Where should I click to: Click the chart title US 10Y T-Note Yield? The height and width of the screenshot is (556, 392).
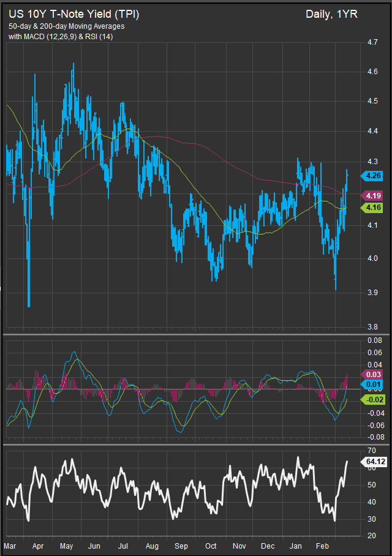(x=73, y=15)
